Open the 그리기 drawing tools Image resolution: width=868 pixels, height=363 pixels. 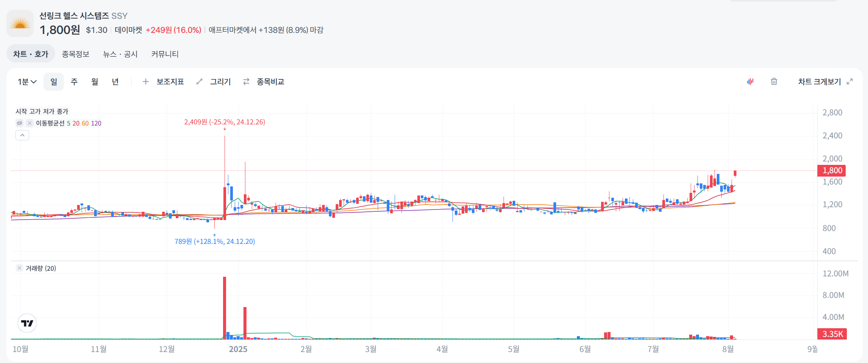point(220,82)
